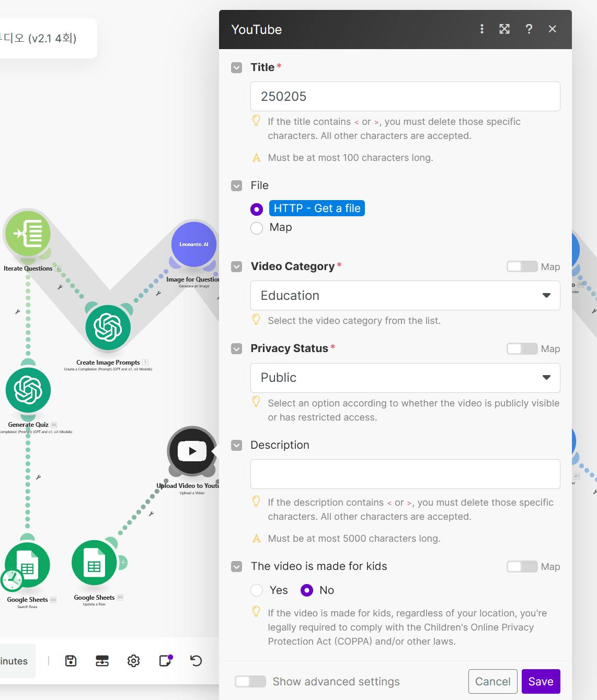Open the Create Image Prompts OpenAI module

point(108,328)
